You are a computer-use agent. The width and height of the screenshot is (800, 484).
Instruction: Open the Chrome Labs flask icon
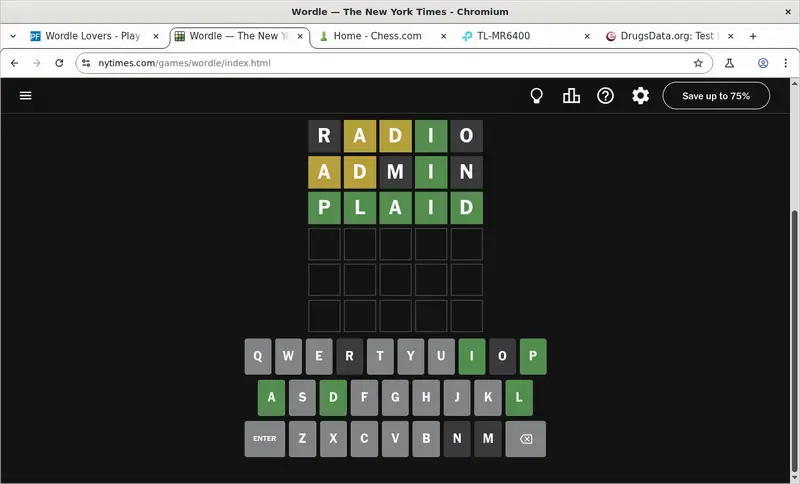730,63
